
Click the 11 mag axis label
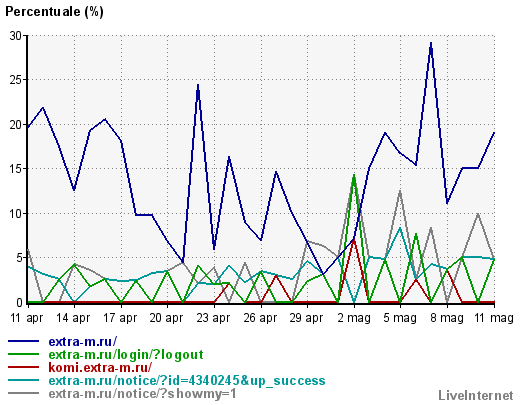[x=494, y=318]
